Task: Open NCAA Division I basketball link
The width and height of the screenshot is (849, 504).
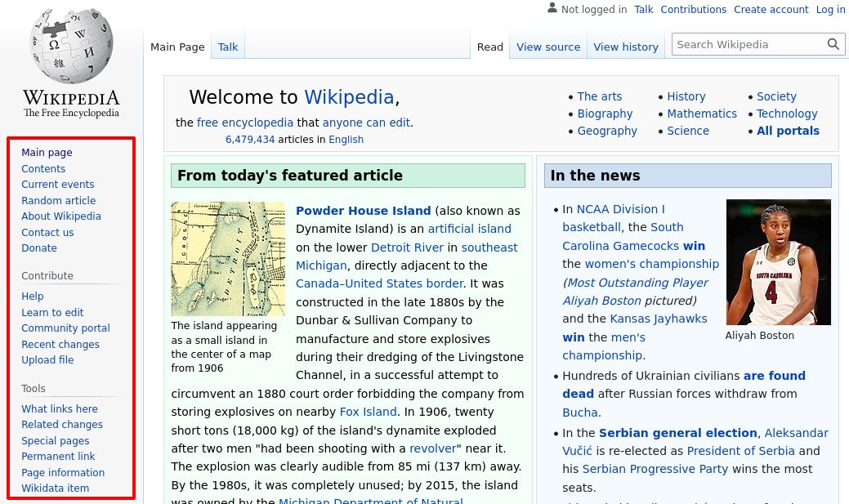Action: click(x=614, y=218)
